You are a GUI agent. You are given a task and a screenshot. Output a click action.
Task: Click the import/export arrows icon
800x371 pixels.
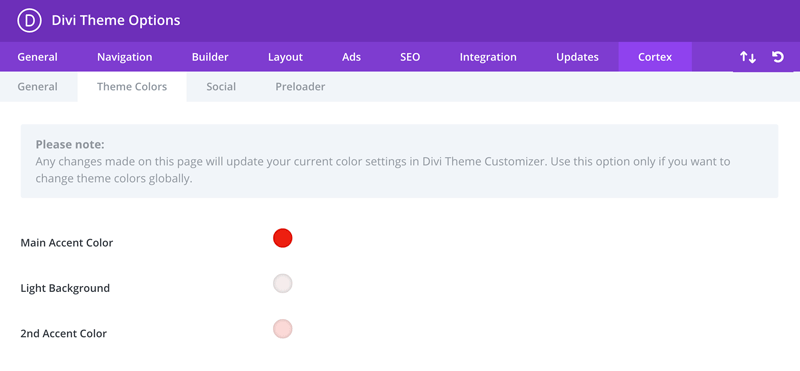[748, 57]
